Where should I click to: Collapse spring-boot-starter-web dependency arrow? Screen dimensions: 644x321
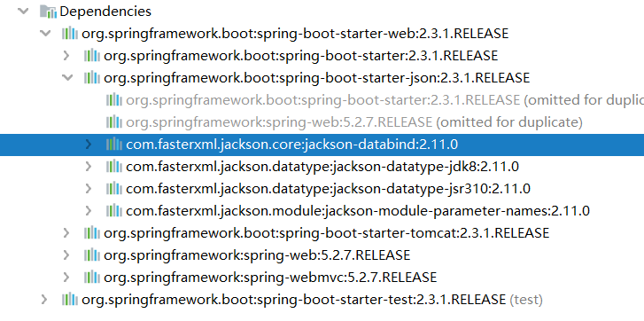(45, 34)
